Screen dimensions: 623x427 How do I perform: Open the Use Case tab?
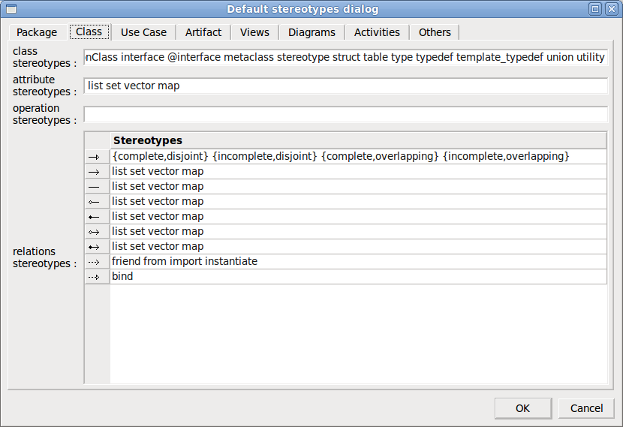click(143, 32)
